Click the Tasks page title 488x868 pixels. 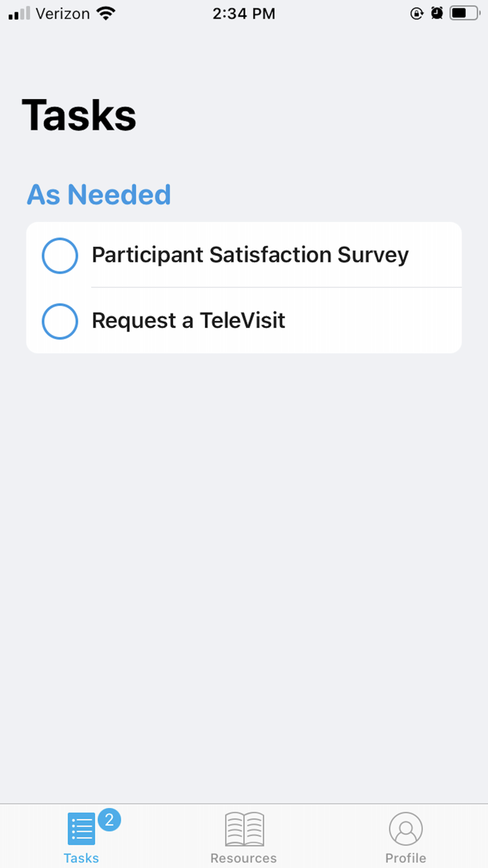[x=79, y=115]
